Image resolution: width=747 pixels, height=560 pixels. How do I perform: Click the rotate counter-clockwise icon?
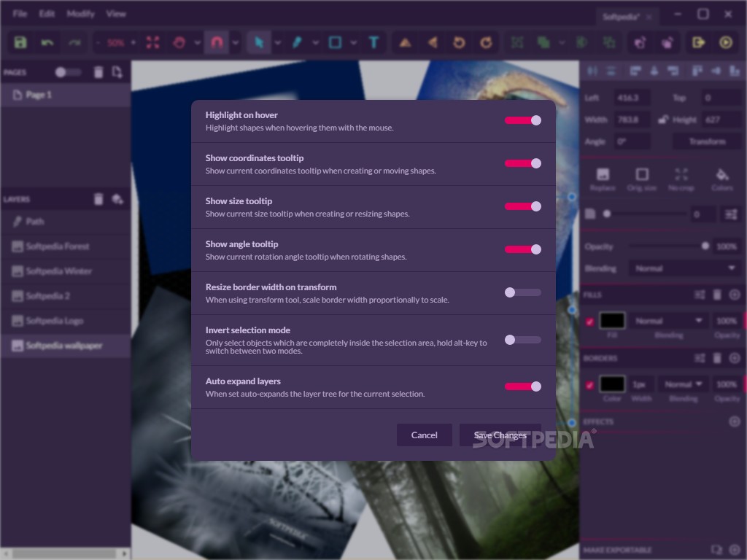[x=459, y=42]
